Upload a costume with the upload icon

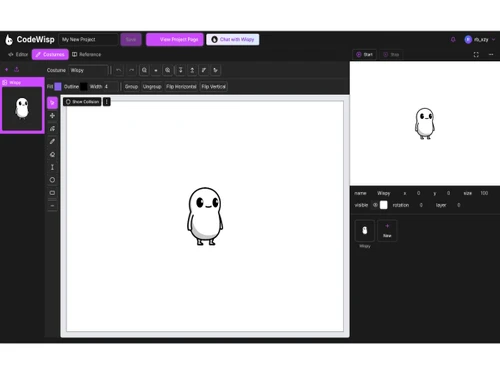[17, 69]
